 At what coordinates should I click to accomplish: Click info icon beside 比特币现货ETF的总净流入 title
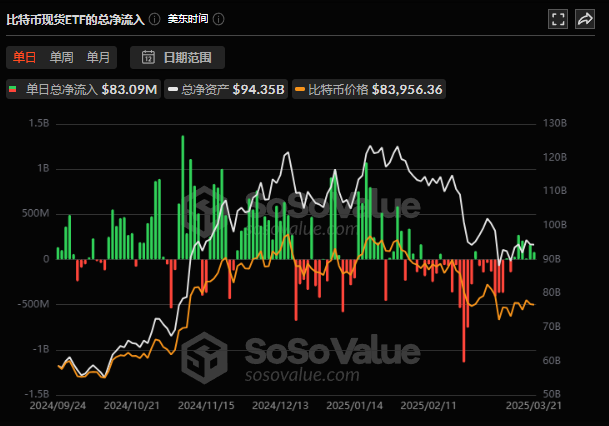point(155,19)
